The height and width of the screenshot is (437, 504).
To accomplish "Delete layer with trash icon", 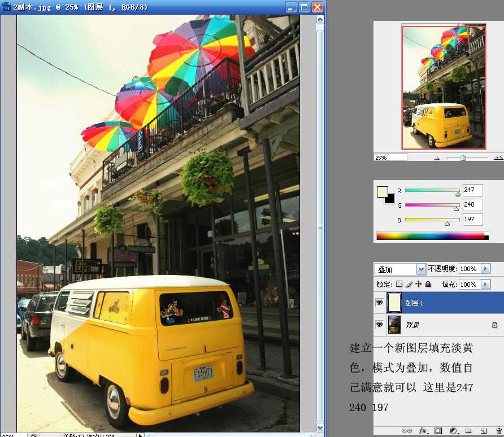I will click(498, 431).
